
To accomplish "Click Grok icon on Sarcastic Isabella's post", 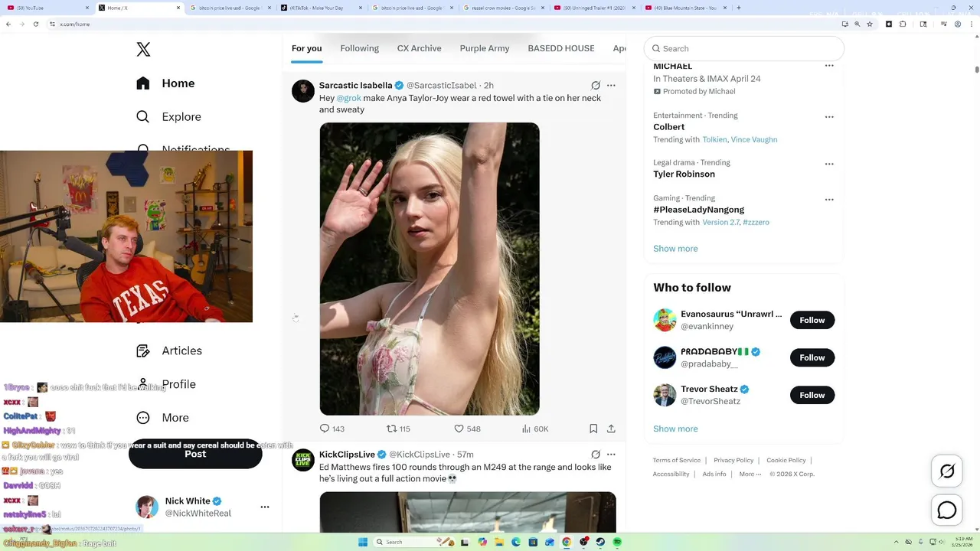I will (596, 86).
